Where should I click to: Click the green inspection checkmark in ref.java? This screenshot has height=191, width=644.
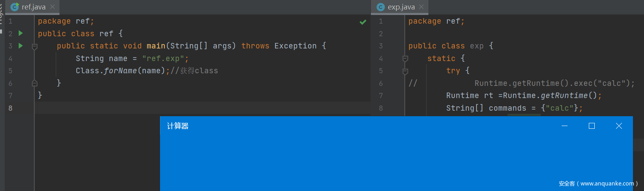pos(363,22)
